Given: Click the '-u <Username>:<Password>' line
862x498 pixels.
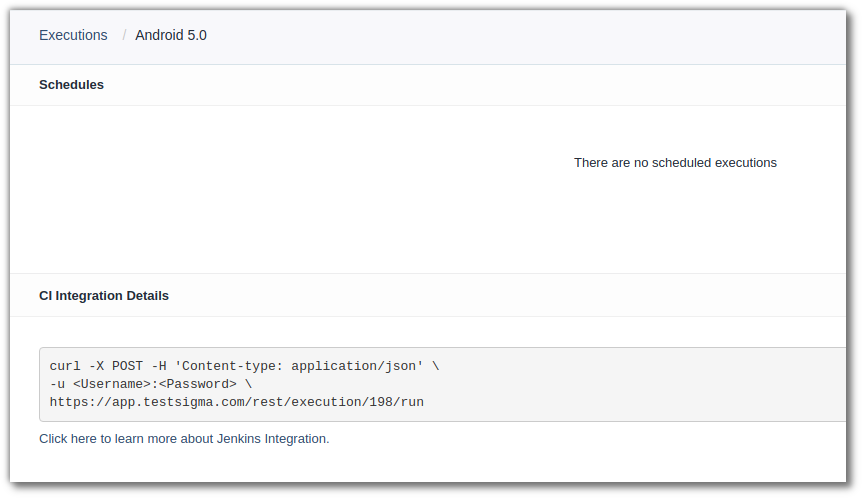Looking at the screenshot, I should 150,384.
